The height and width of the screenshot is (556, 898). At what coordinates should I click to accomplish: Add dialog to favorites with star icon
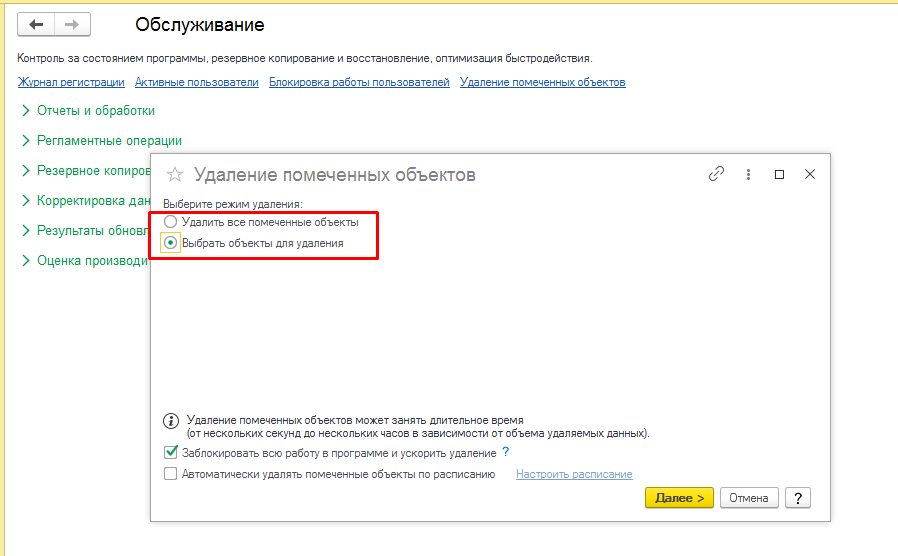point(175,175)
